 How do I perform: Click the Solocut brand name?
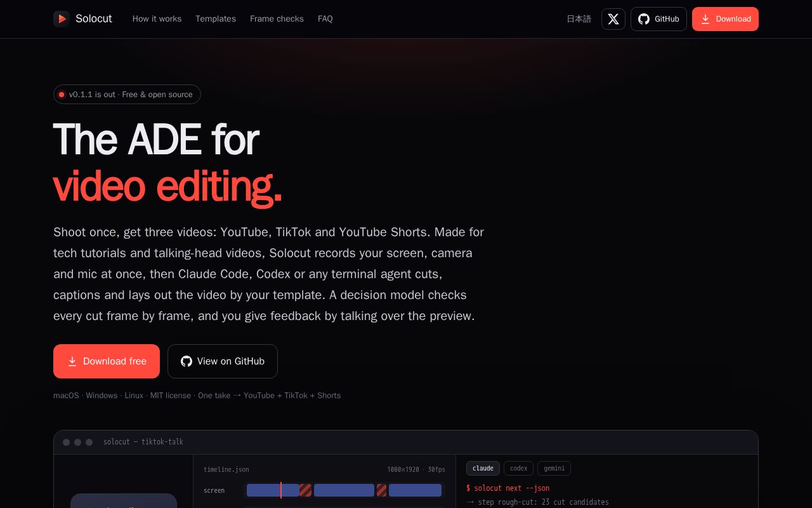(x=94, y=19)
